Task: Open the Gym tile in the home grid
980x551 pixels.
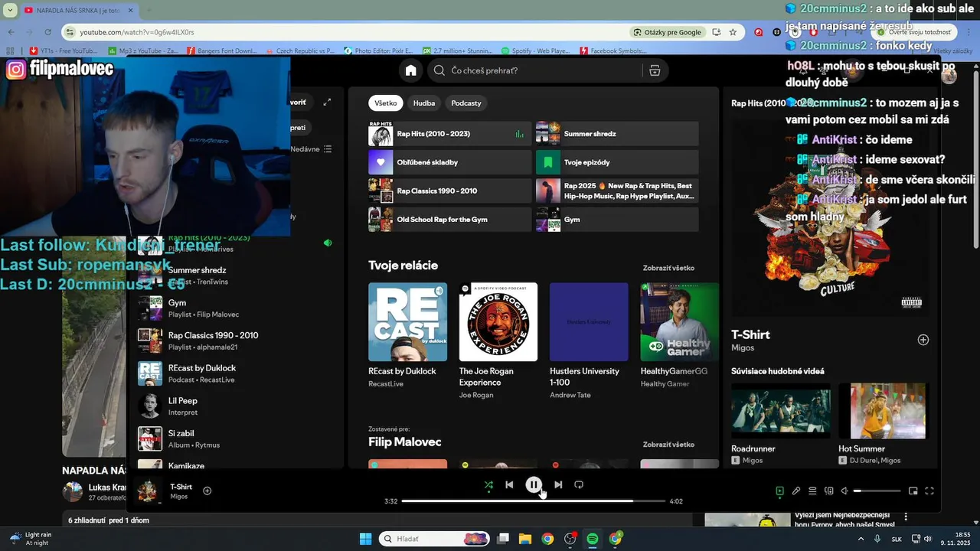Action: (617, 220)
